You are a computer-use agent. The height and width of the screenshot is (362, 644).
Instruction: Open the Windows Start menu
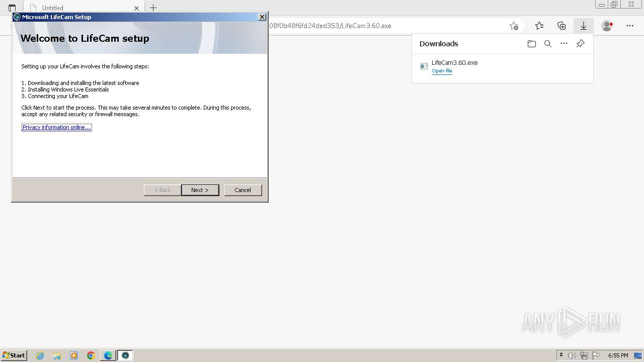coord(14,355)
